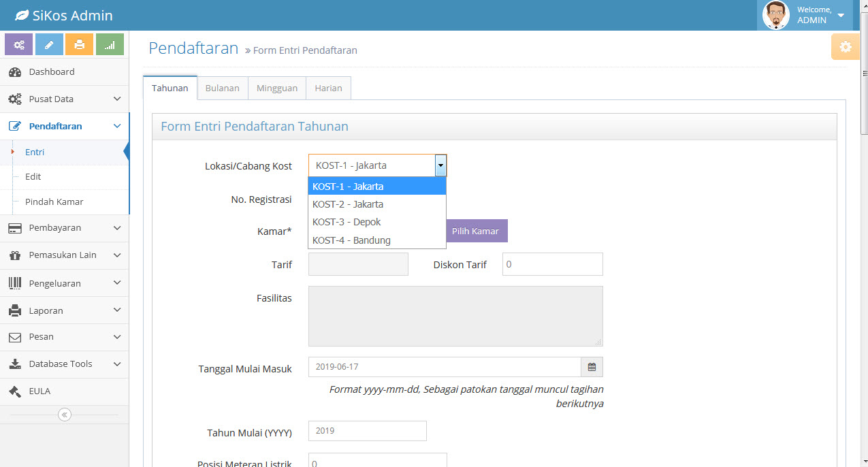Expand the Pengeluaran menu chevron
This screenshot has height=467, width=868.
pos(117,283)
